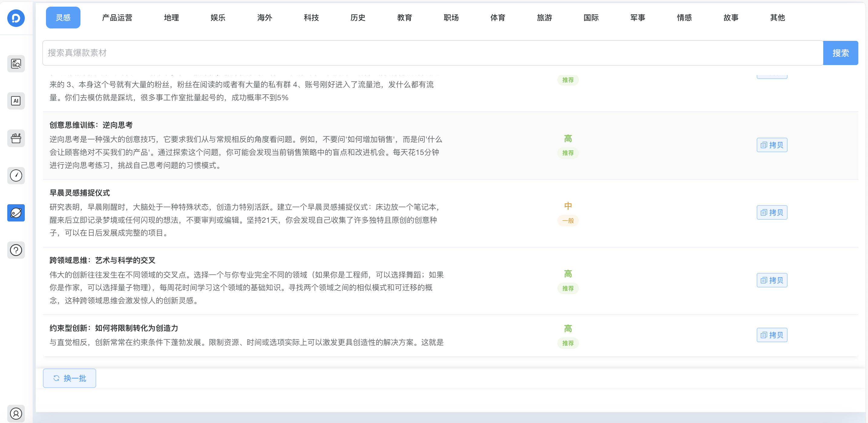The height and width of the screenshot is (423, 868).
Task: Open the app logo in the top-left corner
Action: [16, 18]
